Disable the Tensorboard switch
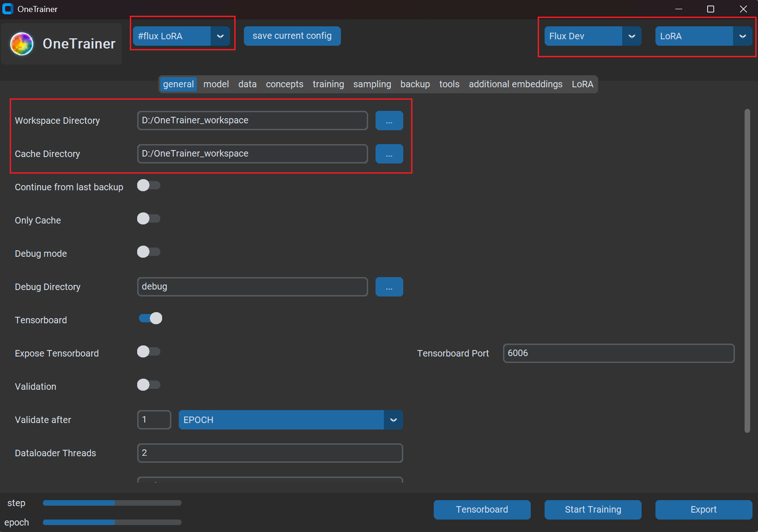The width and height of the screenshot is (758, 532). click(x=151, y=318)
